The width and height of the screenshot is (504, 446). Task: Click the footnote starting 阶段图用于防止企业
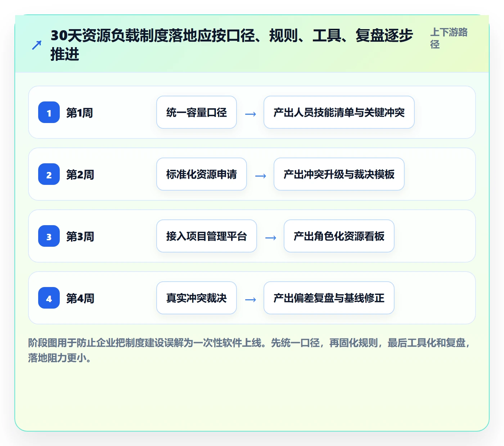[249, 350]
